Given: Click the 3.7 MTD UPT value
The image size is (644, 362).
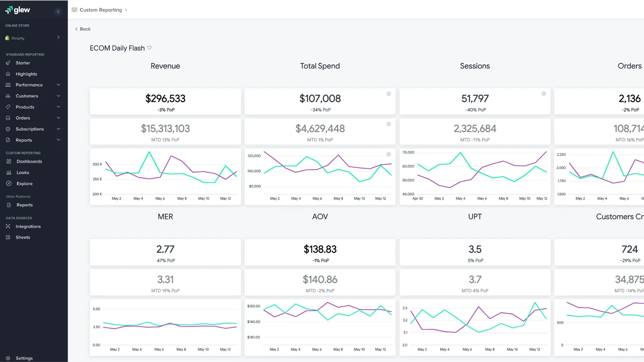Looking at the screenshot, I should (475, 280).
